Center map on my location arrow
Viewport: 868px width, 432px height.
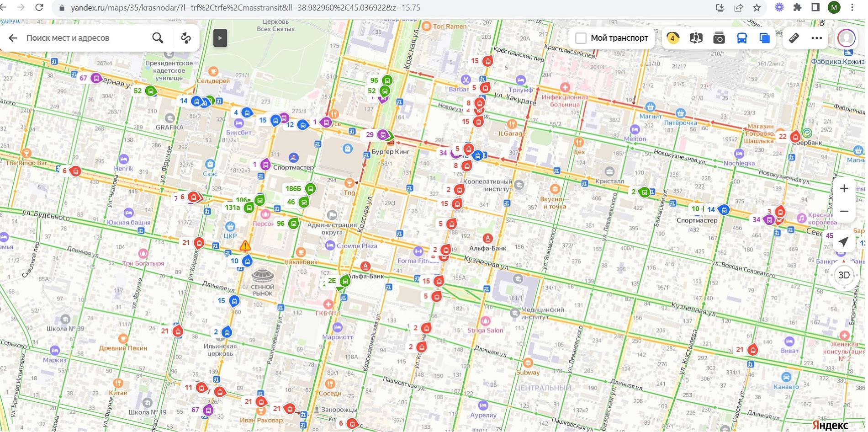(844, 242)
